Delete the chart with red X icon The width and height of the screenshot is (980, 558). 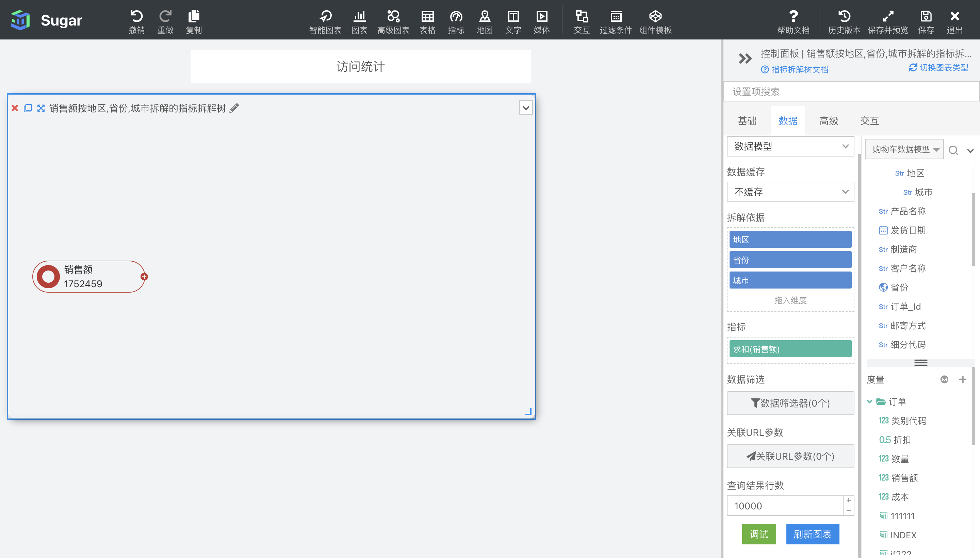(x=15, y=108)
